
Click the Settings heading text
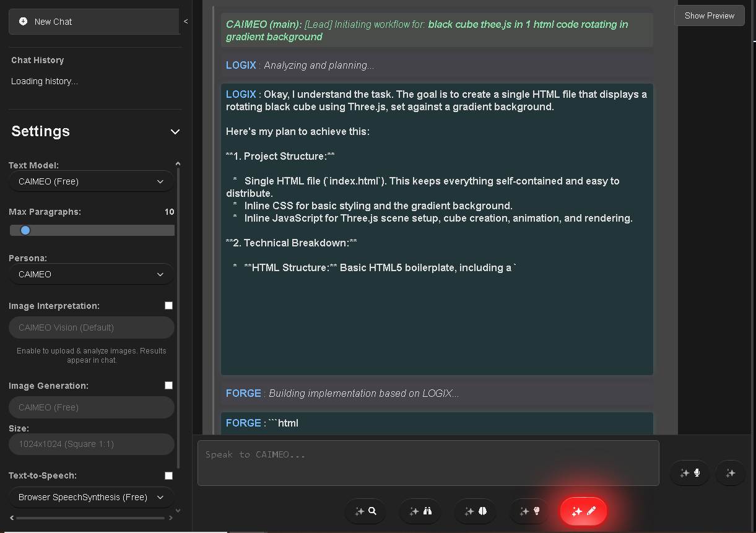pos(40,131)
